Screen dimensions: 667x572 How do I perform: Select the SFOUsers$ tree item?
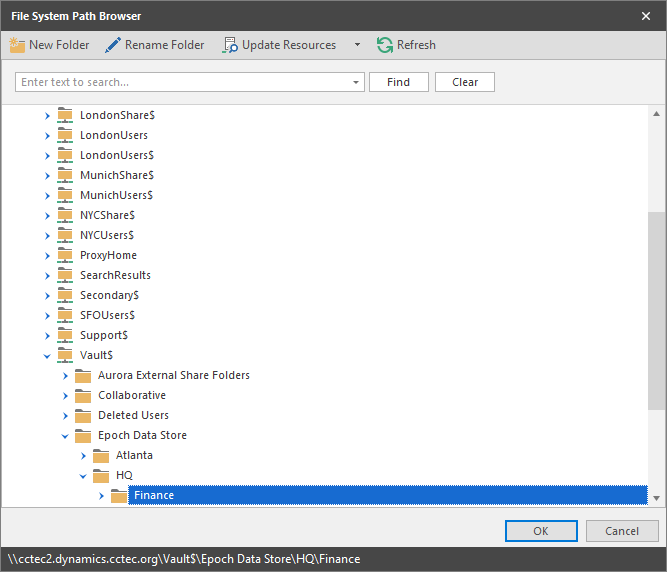[x=107, y=315]
